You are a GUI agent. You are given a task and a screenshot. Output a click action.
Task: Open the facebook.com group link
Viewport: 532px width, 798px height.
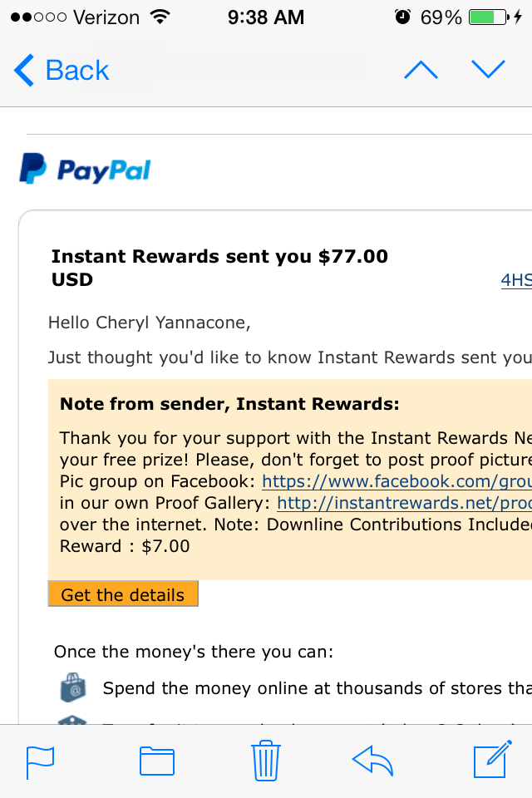click(x=397, y=481)
